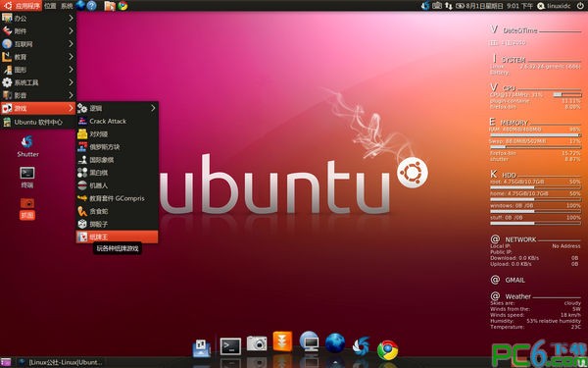Open the help question-mark launcher in top panel
This screenshot has height=368, width=588.
92,6
